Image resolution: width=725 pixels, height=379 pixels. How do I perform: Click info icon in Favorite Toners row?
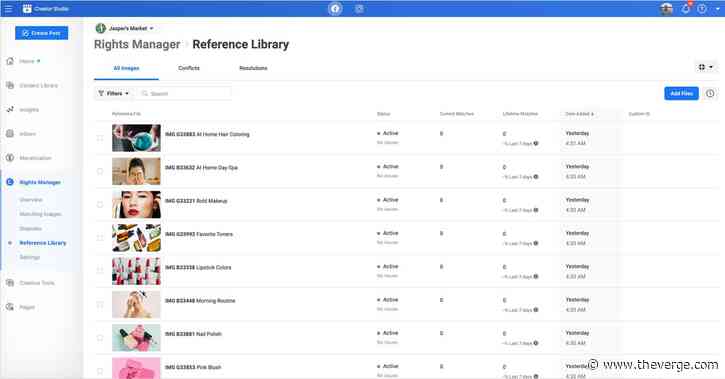tap(536, 243)
